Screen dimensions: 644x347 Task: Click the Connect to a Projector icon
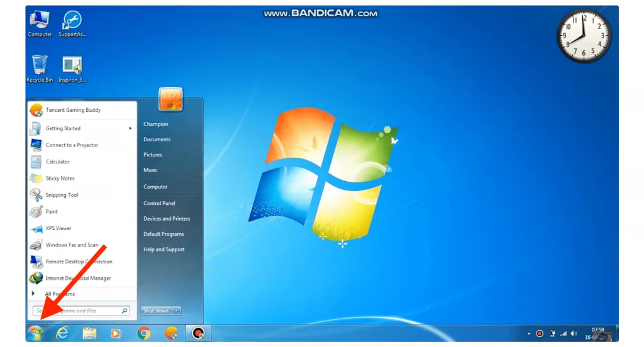coord(36,145)
